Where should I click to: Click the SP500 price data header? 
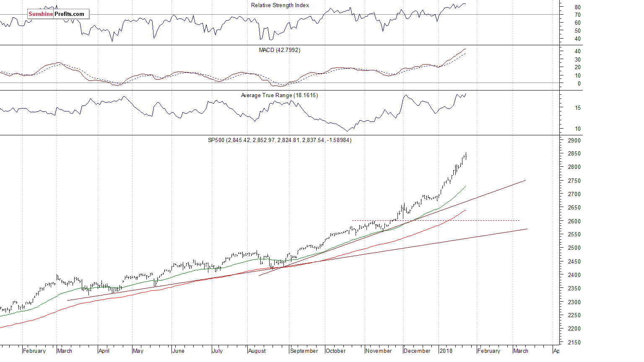point(280,140)
